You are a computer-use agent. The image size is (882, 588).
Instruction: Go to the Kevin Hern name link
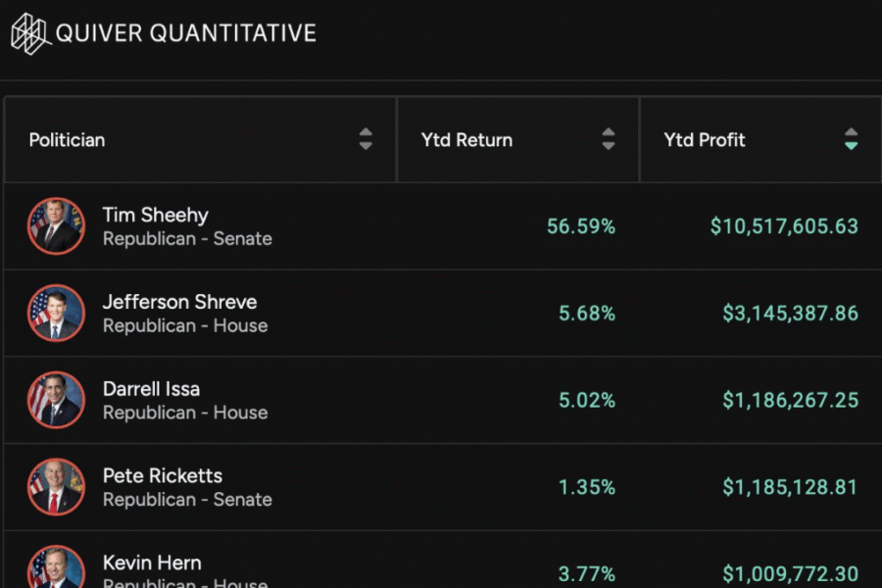click(152, 563)
